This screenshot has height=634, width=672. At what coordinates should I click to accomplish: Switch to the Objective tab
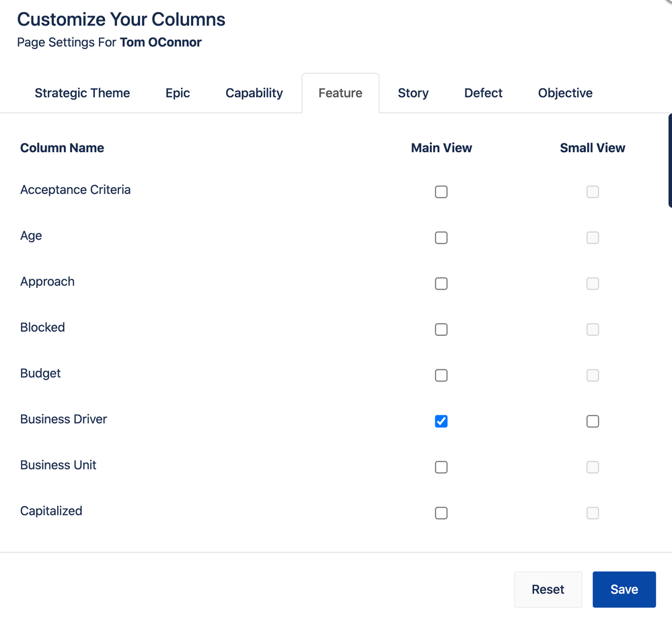(x=565, y=93)
